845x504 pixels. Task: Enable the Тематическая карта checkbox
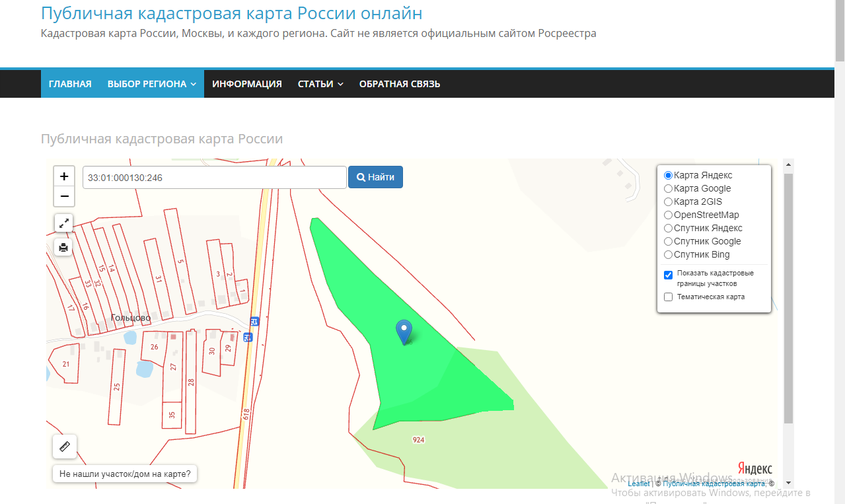point(668,297)
